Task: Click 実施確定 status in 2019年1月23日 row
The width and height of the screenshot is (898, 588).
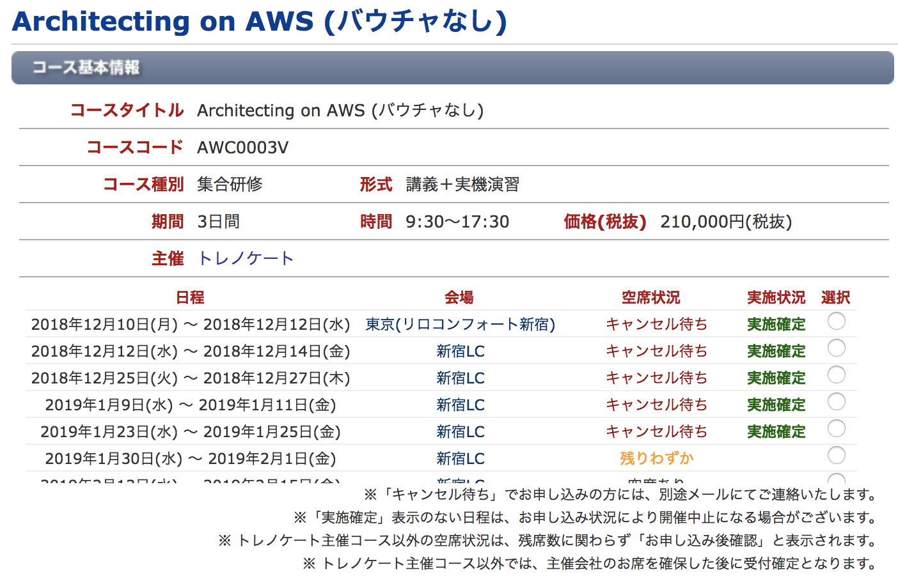Action: coord(776,431)
